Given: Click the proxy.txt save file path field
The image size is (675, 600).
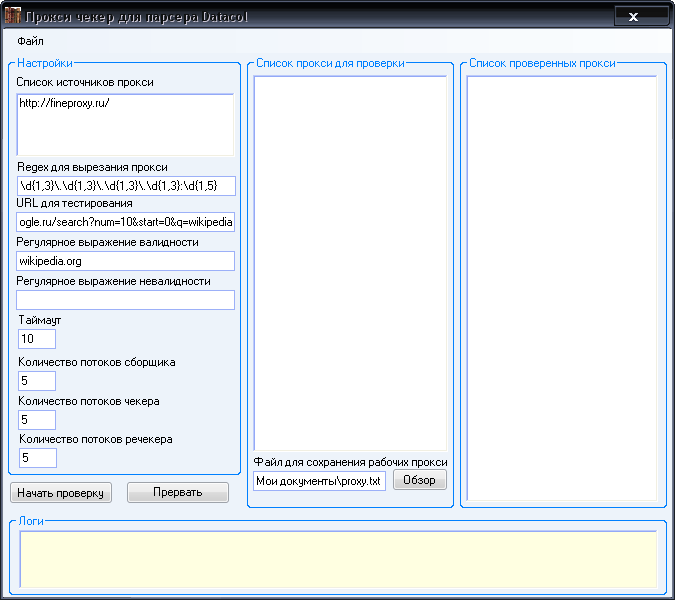Looking at the screenshot, I should pyautogui.click(x=318, y=481).
